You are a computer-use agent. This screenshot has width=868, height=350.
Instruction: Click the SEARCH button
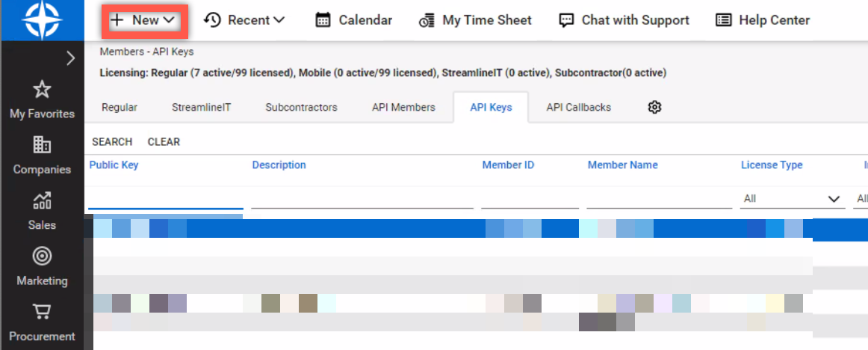[x=112, y=142]
